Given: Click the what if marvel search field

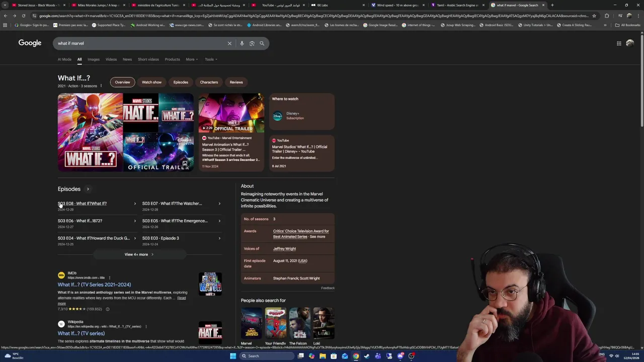Looking at the screenshot, I should point(141,43).
